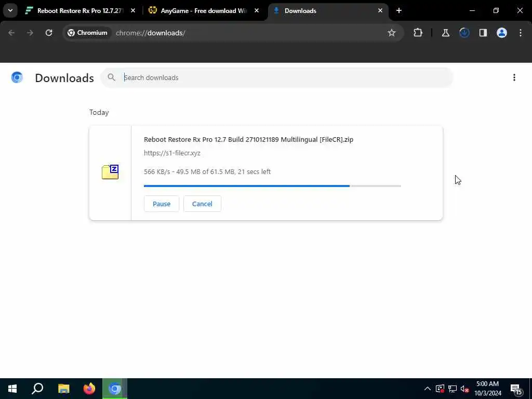Open the profile avatar menu

502,33
